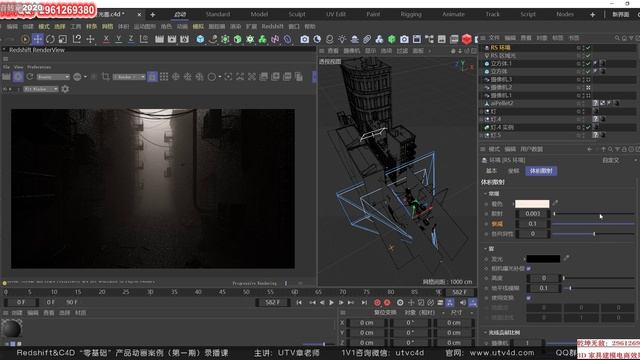Open the Render camera dropdown in RenderView
640x360 pixels.
129,77
